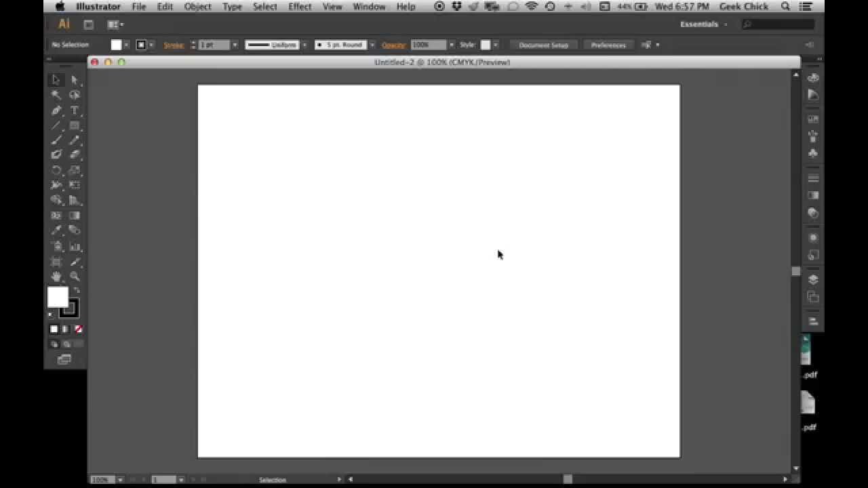Select the Magic Wand tool

click(56, 95)
